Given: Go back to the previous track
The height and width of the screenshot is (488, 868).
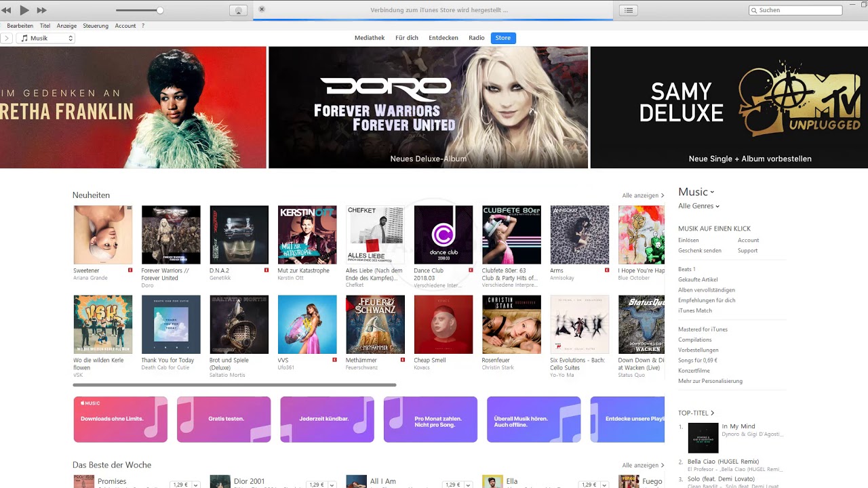Looking at the screenshot, I should [6, 10].
